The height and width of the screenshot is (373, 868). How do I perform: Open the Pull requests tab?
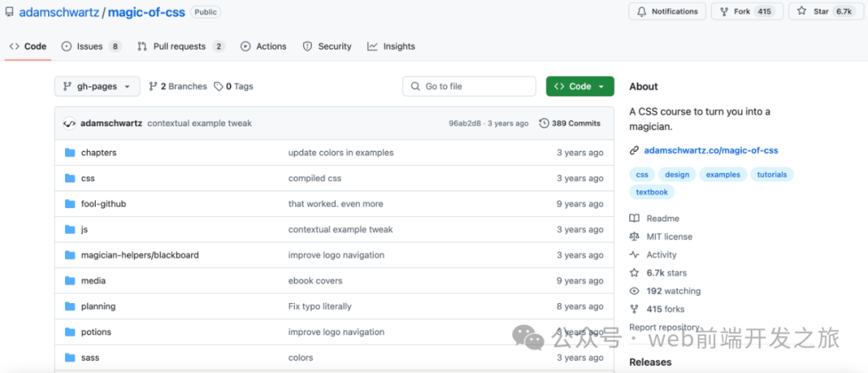(x=181, y=47)
